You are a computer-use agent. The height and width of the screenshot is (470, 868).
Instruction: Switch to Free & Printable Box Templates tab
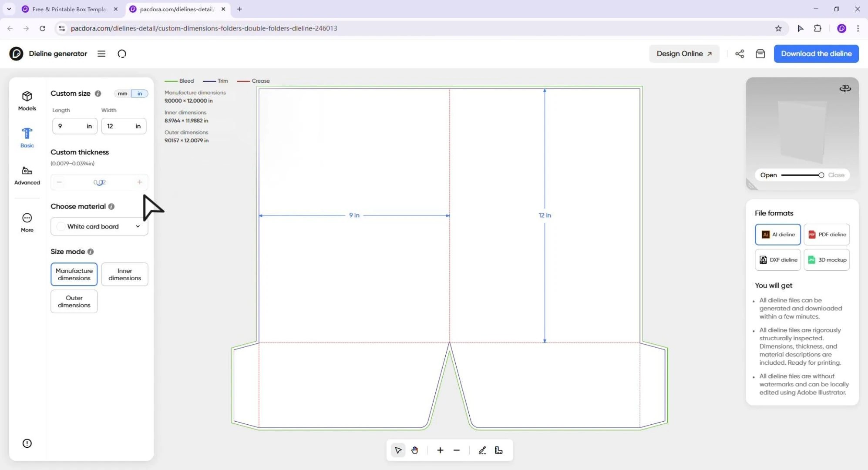tap(70, 9)
